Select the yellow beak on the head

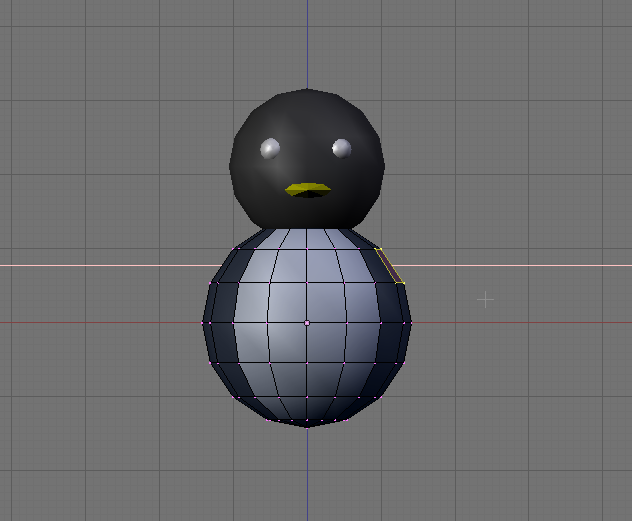[308, 190]
